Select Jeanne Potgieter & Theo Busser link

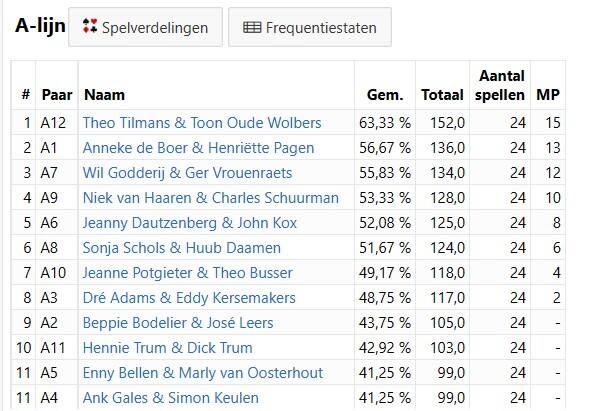(x=188, y=273)
